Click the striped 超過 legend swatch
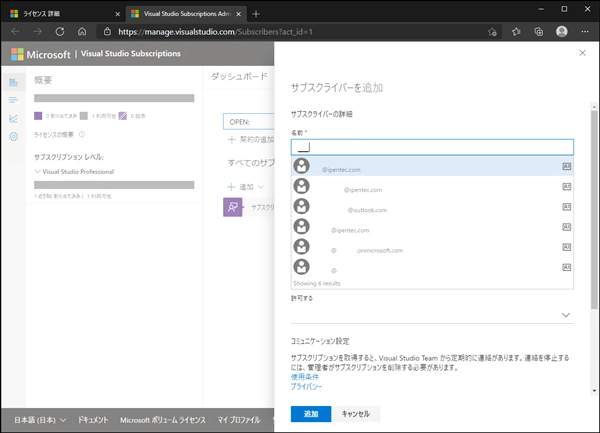Viewport: 600px width, 433px height. click(122, 116)
